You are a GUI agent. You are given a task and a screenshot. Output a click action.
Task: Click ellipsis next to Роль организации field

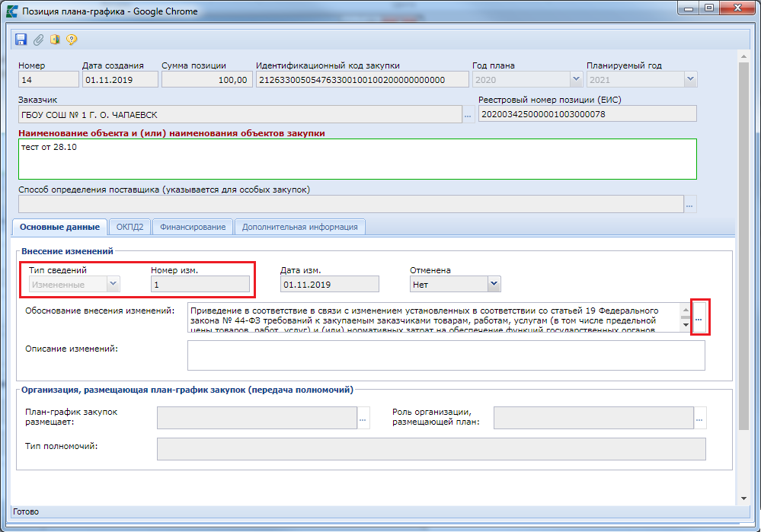tap(700, 418)
